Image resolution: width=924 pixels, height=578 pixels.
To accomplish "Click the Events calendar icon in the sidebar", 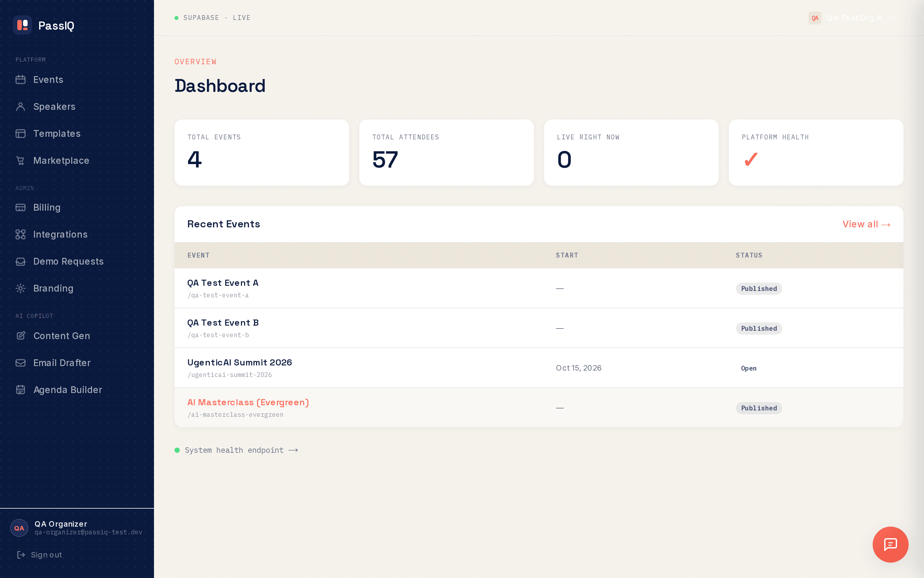I will click(21, 80).
